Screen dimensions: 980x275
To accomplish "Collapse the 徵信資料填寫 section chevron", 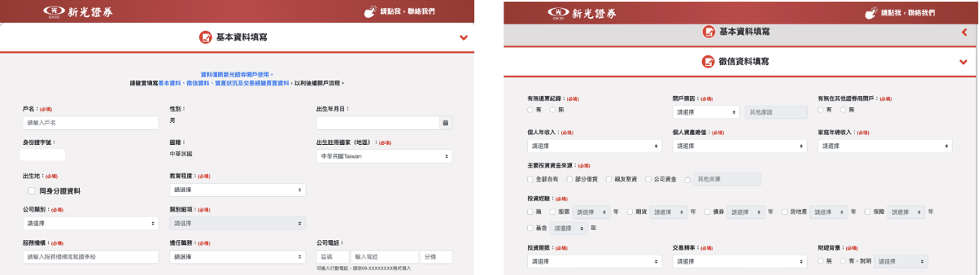I will tap(964, 62).
